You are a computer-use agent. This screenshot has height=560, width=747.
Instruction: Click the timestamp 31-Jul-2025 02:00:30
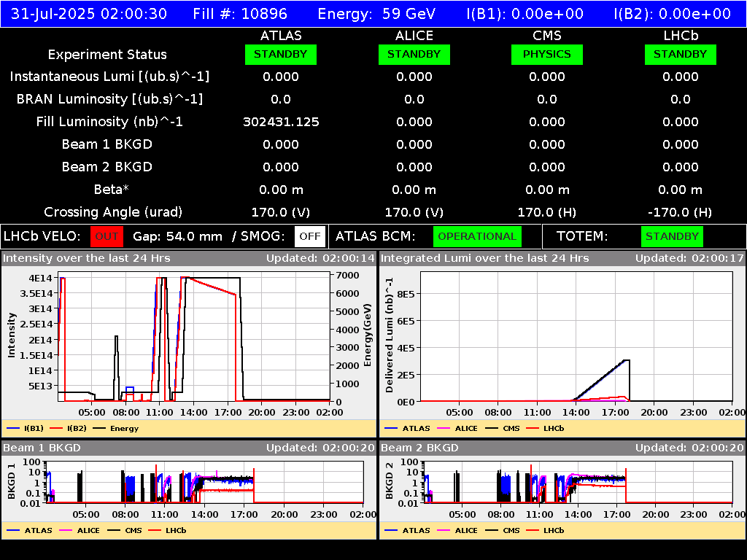[x=88, y=13]
